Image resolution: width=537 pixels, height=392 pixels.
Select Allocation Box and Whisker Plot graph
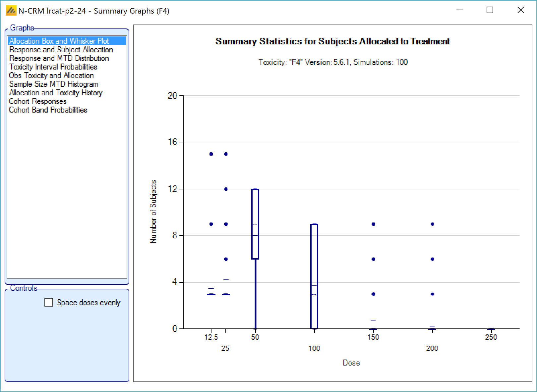point(59,41)
